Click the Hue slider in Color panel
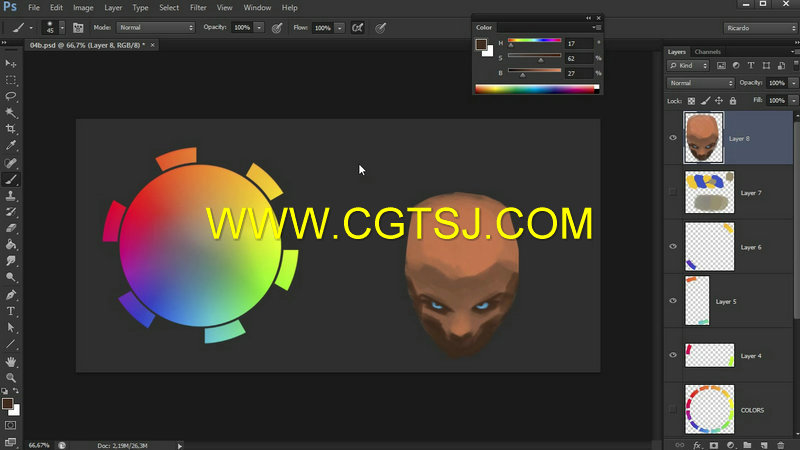 point(534,41)
